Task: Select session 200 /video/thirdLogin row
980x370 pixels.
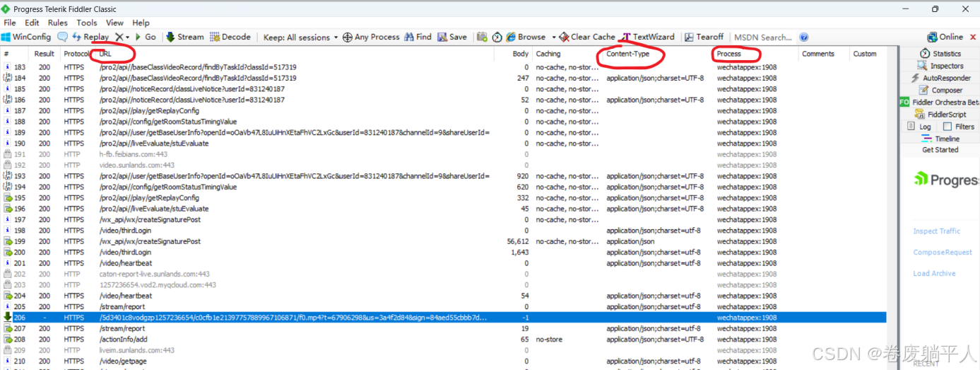Action: coord(444,253)
